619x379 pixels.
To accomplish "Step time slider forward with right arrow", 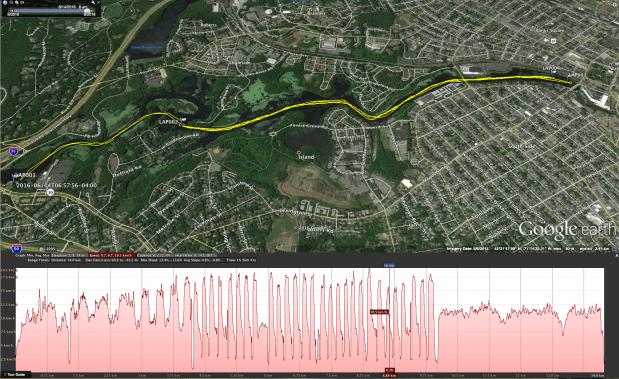I will [92, 11].
